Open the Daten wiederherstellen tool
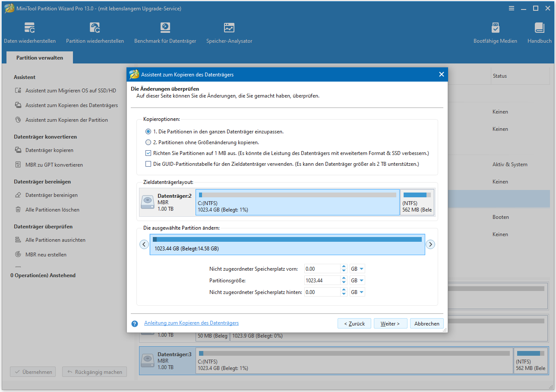This screenshot has height=392, width=556. pos(29,31)
